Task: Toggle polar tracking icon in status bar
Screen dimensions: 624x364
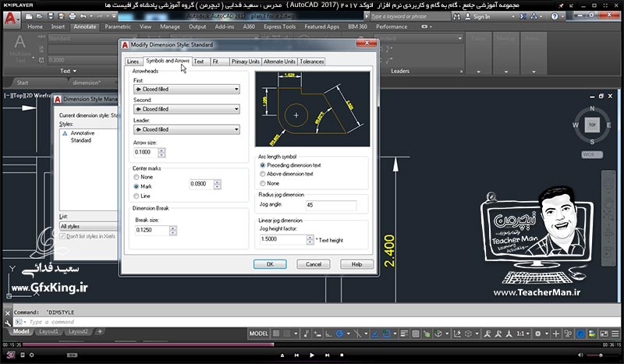Action: coord(339,334)
